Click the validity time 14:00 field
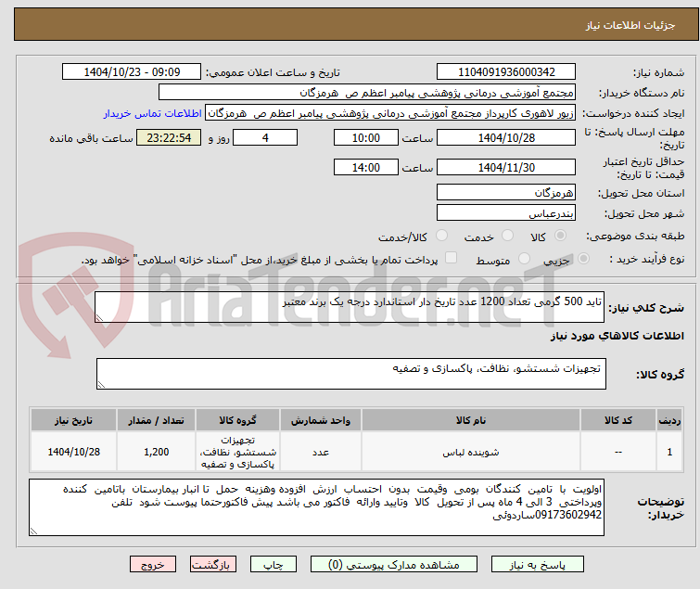This screenshot has width=700, height=589. pyautogui.click(x=366, y=168)
